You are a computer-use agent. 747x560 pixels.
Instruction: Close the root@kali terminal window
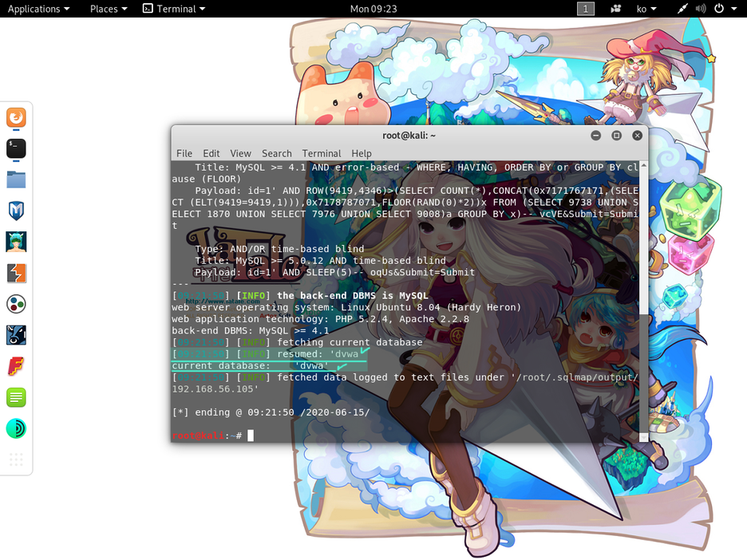tap(638, 136)
